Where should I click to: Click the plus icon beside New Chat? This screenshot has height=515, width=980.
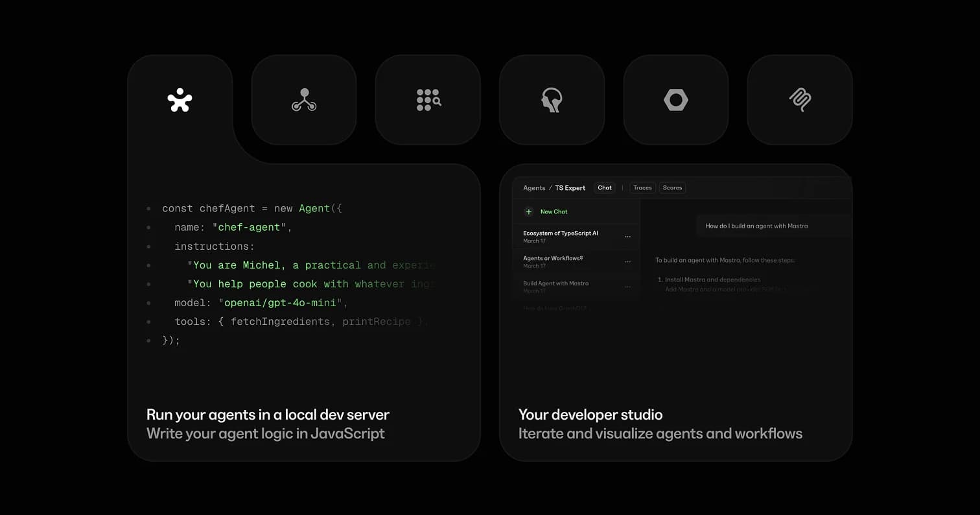[530, 211]
